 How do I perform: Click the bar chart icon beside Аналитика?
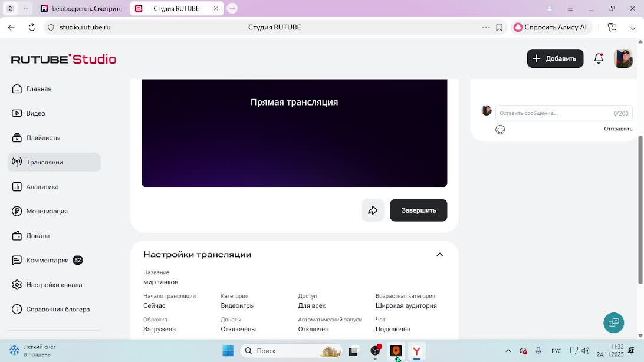pyautogui.click(x=17, y=187)
